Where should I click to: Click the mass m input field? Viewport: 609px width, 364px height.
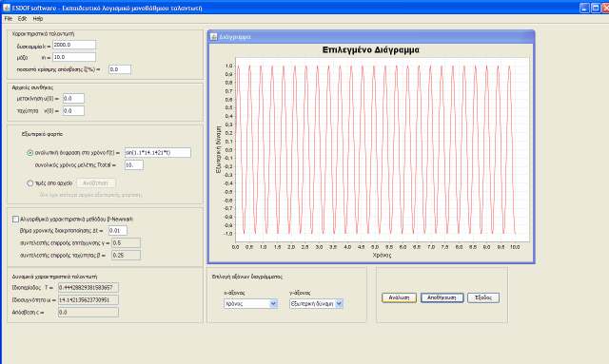point(74,57)
